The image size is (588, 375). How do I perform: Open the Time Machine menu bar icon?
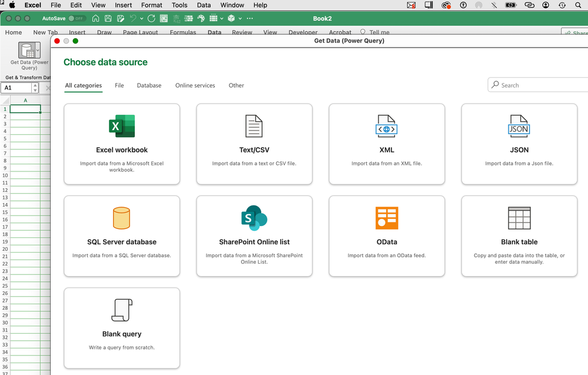[562, 5]
